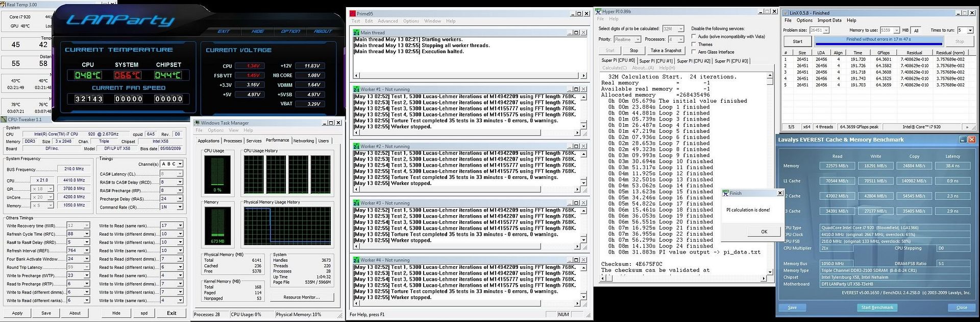Open the View menu in Task Manager

click(x=234, y=130)
